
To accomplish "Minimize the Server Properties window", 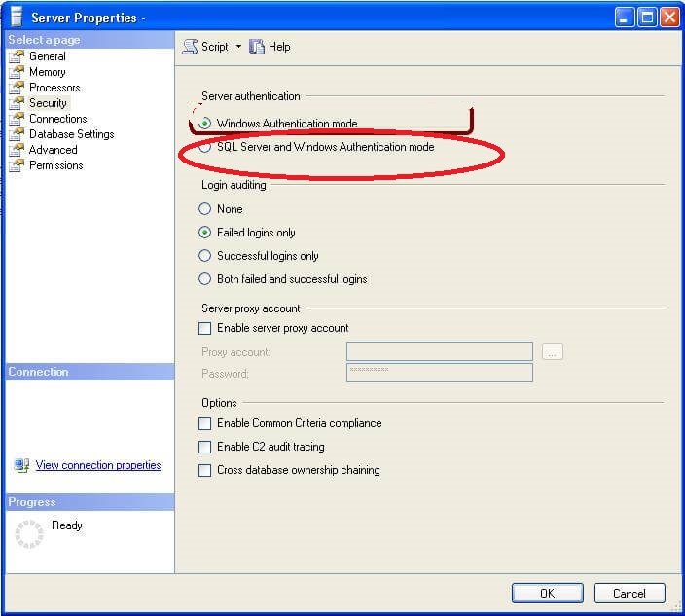I will click(625, 18).
